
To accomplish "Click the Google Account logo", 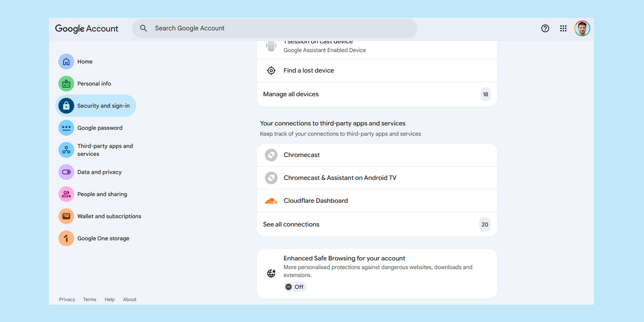I will tap(87, 28).
